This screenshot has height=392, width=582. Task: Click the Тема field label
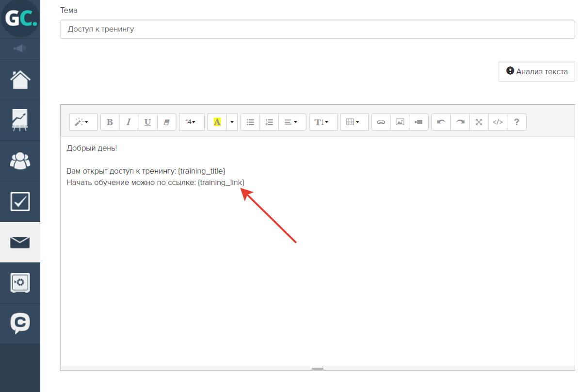69,10
